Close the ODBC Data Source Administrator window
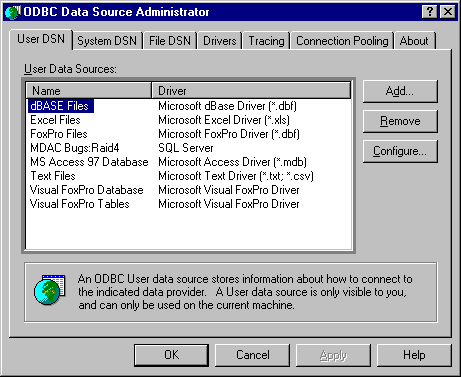 (x=448, y=12)
